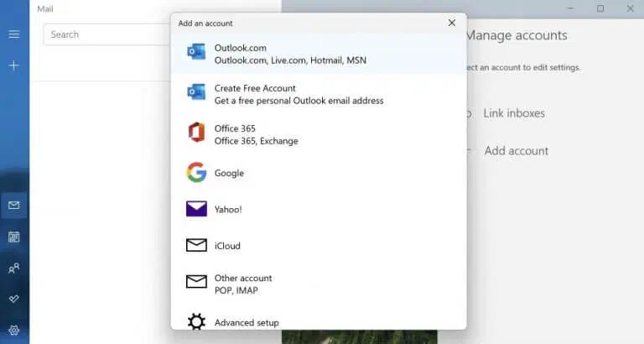This screenshot has height=344, width=644.
Task: Click the Other account envelope icon
Action: [196, 282]
